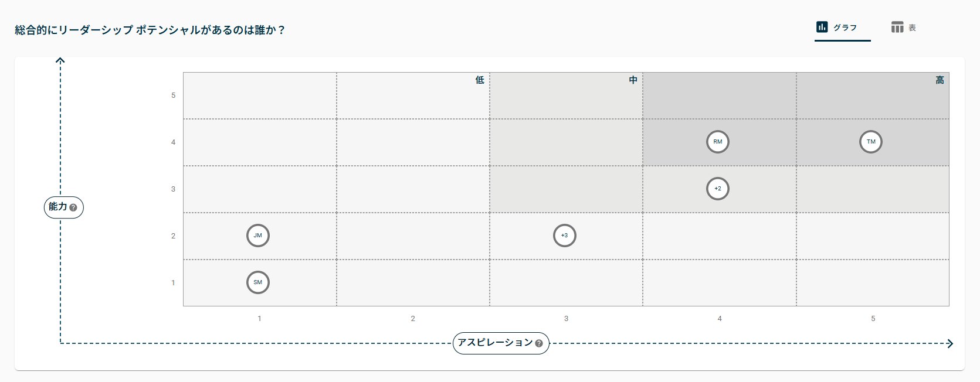The image size is (980, 382).
Task: Click the 高 zone label
Action: pyautogui.click(x=938, y=80)
